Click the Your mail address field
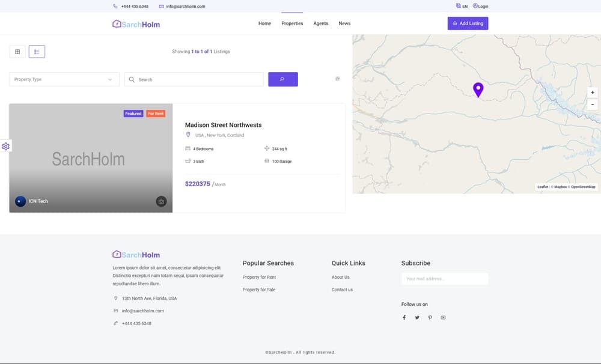The image size is (601, 364). click(x=444, y=279)
